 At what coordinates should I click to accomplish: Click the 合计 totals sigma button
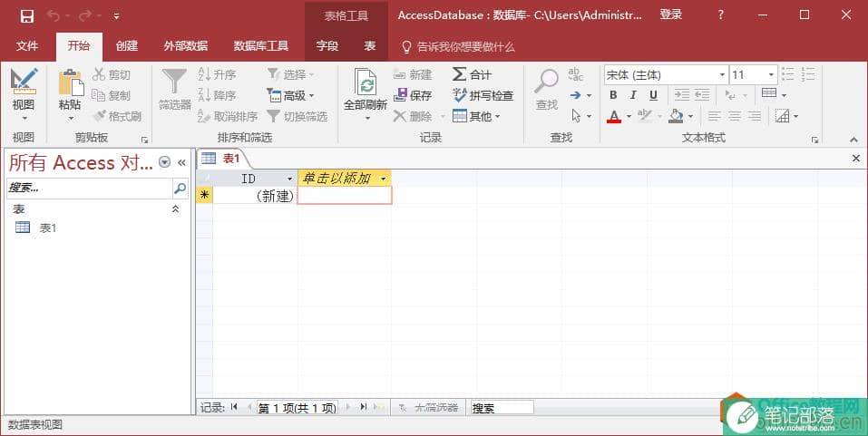point(472,74)
